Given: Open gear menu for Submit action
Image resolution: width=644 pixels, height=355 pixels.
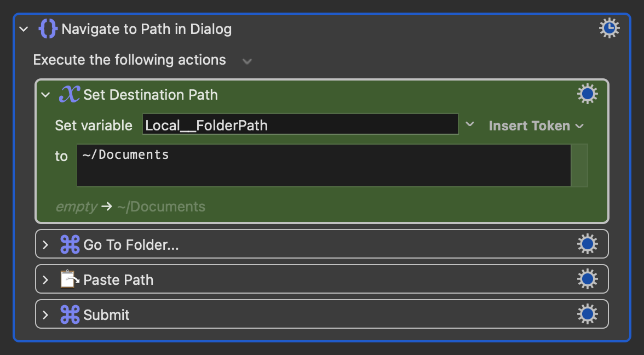Looking at the screenshot, I should click(587, 314).
